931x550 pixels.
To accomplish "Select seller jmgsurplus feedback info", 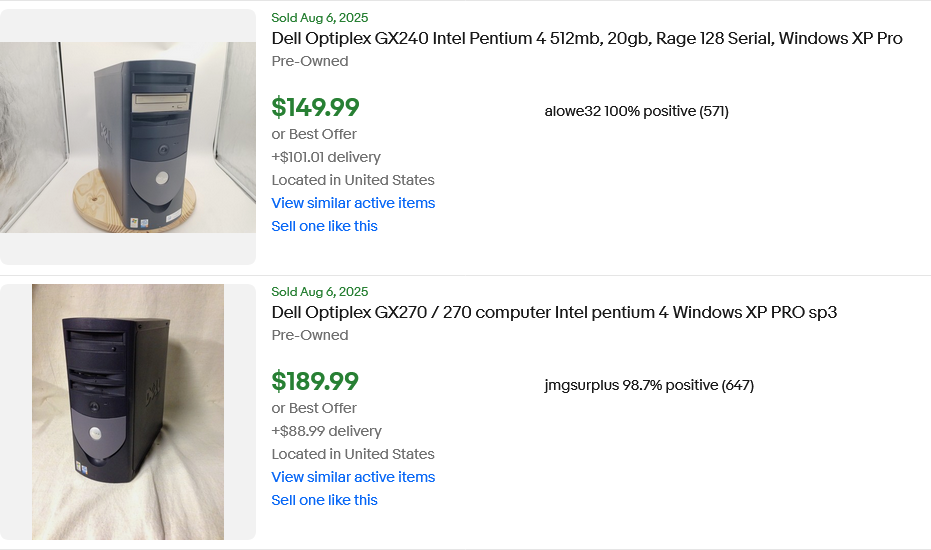I will click(649, 385).
